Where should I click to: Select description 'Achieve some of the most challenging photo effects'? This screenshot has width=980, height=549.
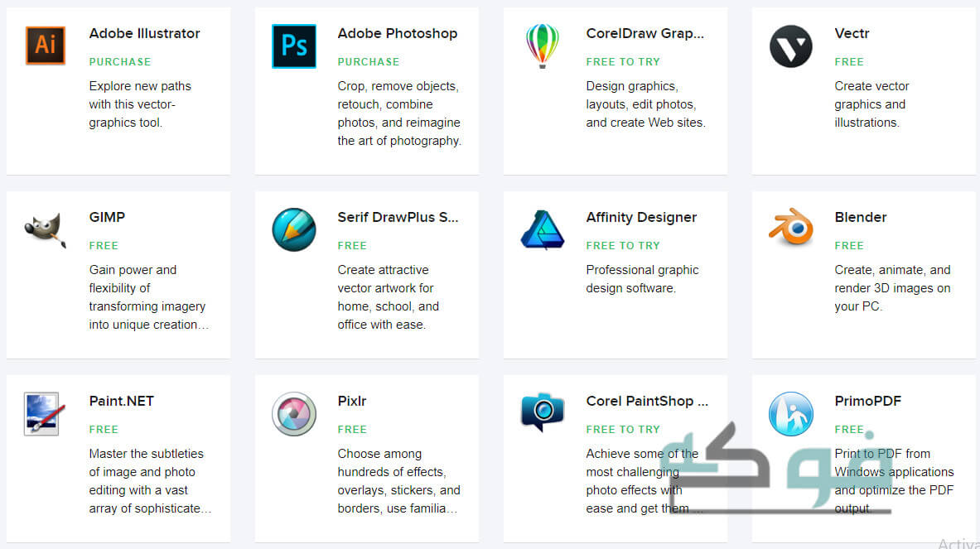click(644, 481)
